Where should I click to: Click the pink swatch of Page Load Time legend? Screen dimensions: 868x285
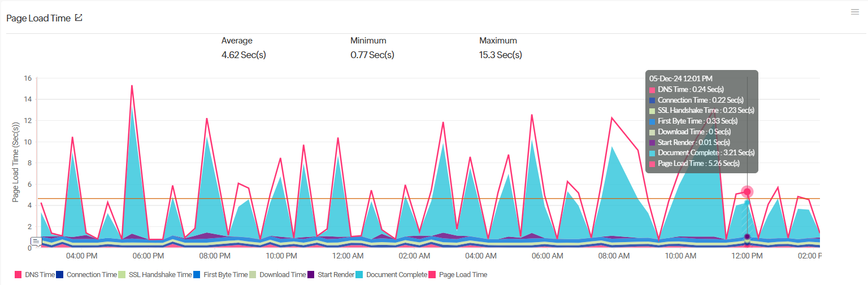[433, 275]
